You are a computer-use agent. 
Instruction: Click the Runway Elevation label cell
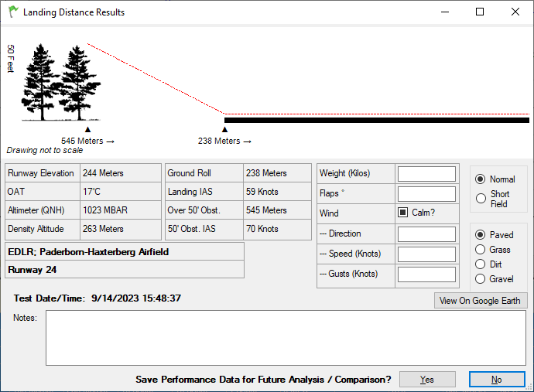click(x=43, y=173)
